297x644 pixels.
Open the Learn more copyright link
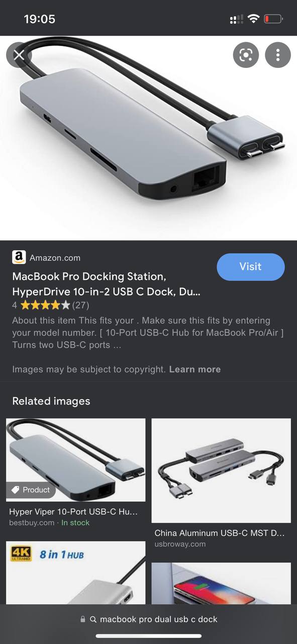[x=195, y=369]
